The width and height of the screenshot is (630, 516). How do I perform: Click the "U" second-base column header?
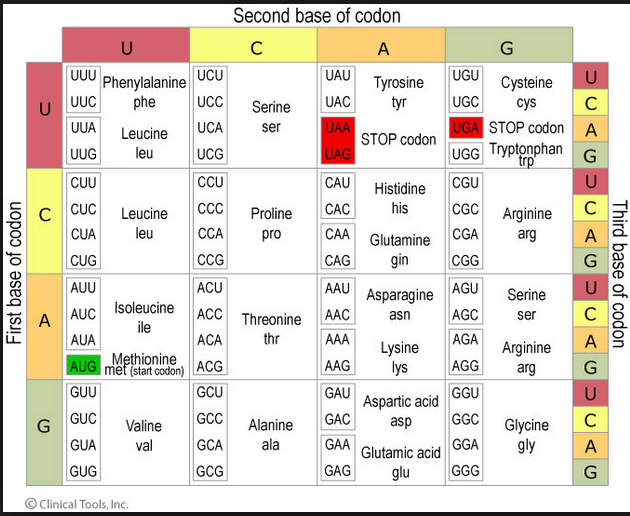(126, 46)
